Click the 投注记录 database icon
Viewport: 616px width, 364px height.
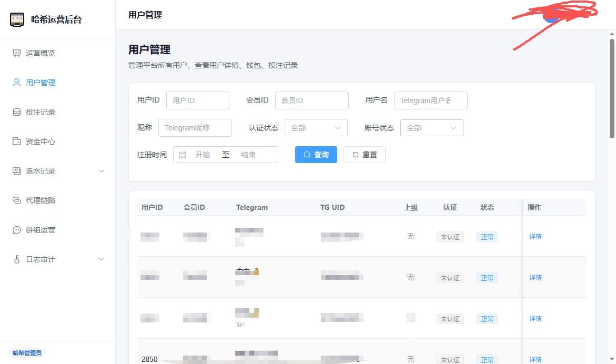click(16, 112)
